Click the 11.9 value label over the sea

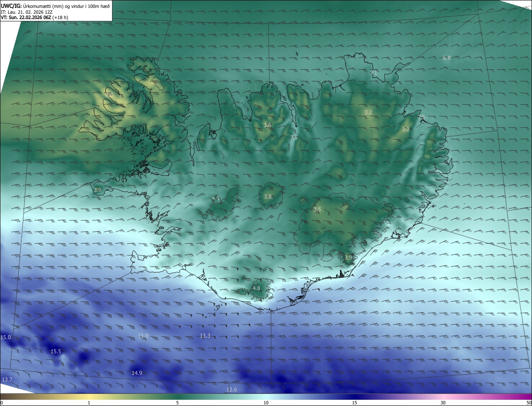click(x=143, y=336)
